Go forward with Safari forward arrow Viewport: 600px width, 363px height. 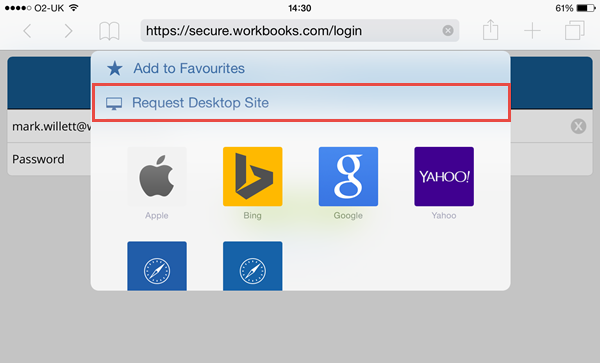point(68,31)
